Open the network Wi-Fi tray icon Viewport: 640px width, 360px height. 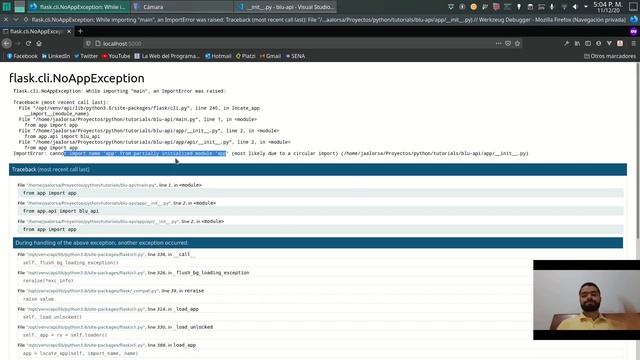coord(564,7)
